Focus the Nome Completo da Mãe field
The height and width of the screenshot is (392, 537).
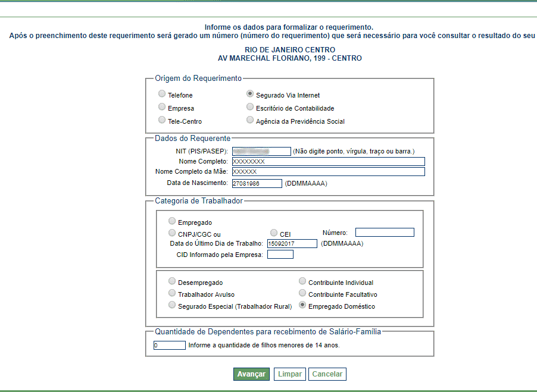pyautogui.click(x=328, y=172)
